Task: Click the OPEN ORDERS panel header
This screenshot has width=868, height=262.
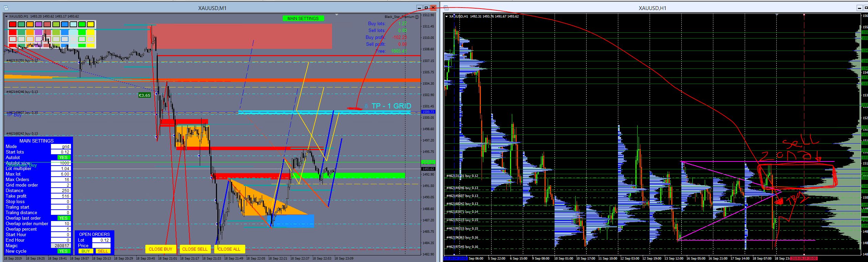Action: tap(94, 234)
